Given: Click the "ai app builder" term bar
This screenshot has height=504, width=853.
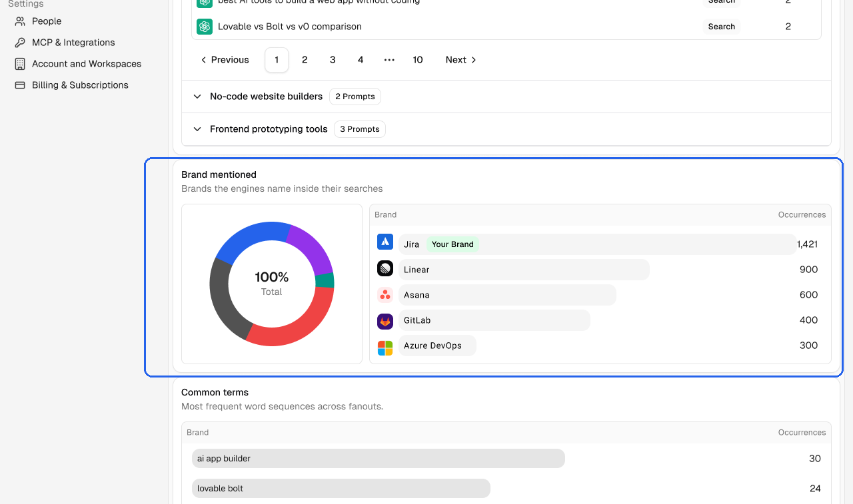Looking at the screenshot, I should [x=379, y=459].
